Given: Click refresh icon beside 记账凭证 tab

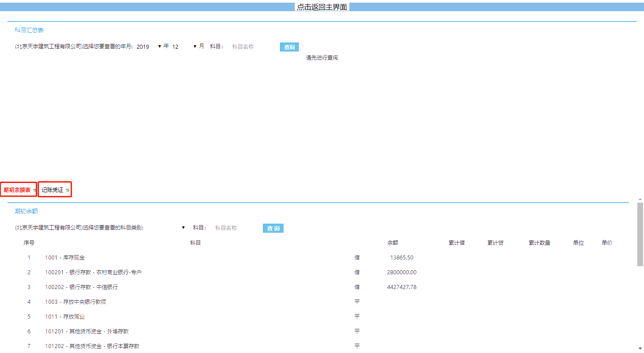Looking at the screenshot, I should click(x=68, y=191).
